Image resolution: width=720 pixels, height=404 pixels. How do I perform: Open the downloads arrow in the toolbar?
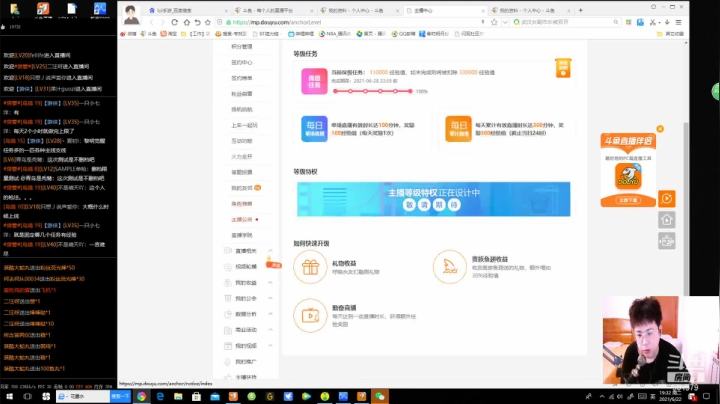click(667, 22)
